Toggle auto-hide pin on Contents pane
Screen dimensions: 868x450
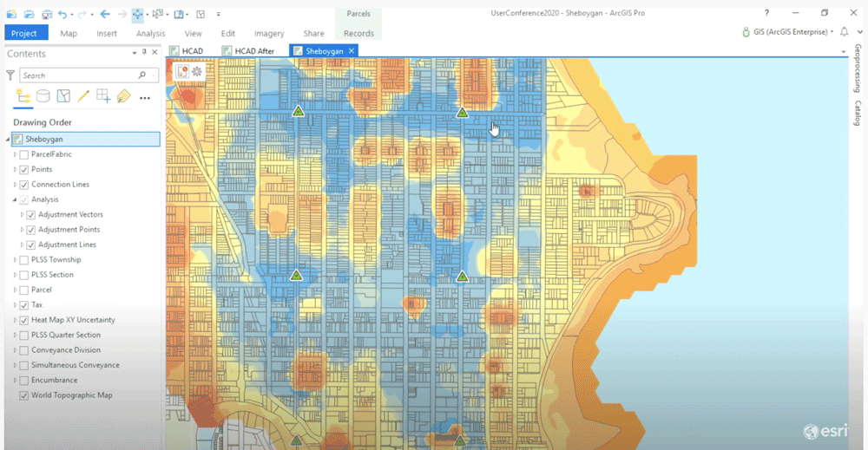144,52
